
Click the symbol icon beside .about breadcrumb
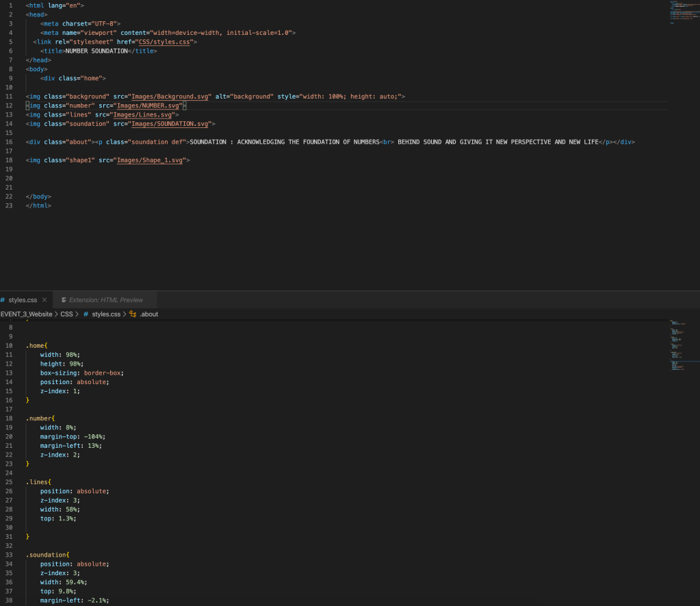coord(133,314)
